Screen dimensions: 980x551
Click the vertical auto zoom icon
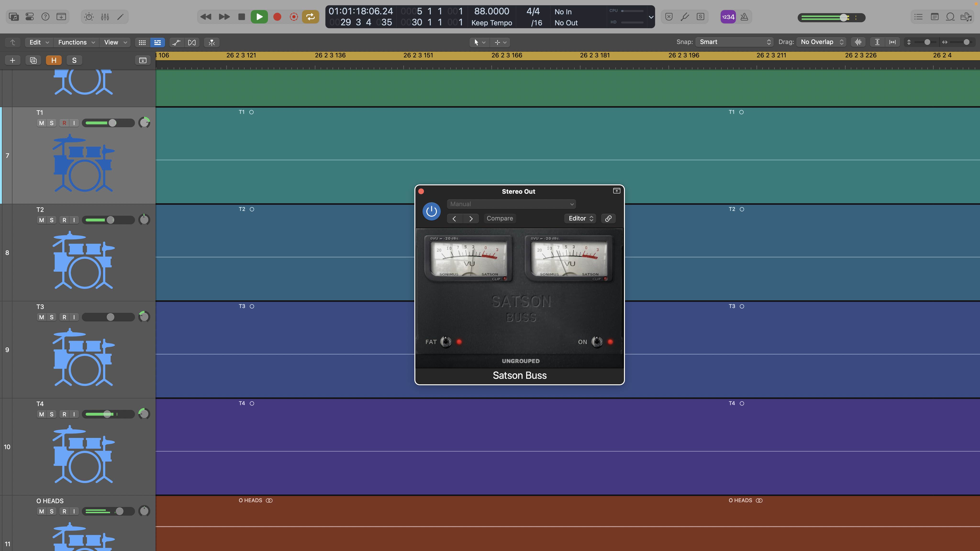(x=877, y=42)
